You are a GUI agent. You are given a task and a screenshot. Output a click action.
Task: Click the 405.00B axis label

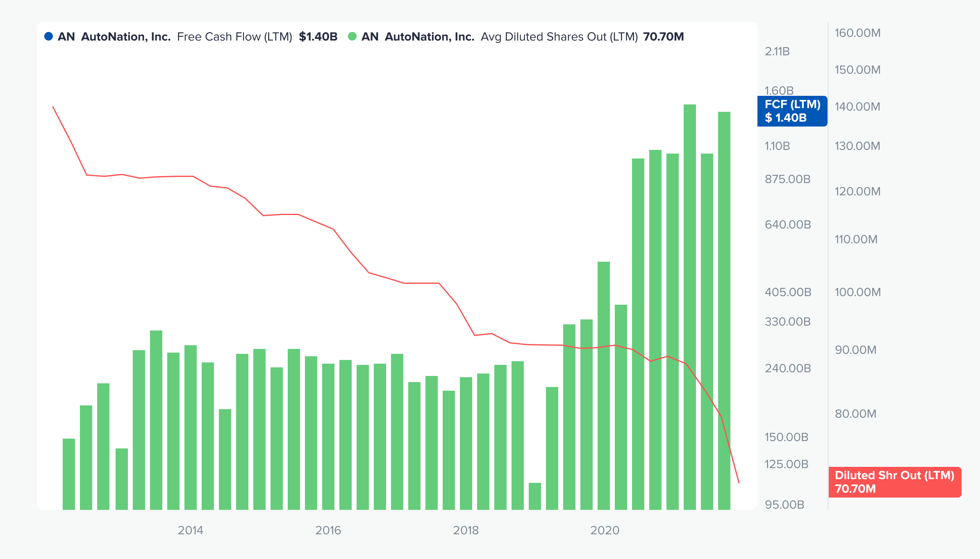pos(788,292)
